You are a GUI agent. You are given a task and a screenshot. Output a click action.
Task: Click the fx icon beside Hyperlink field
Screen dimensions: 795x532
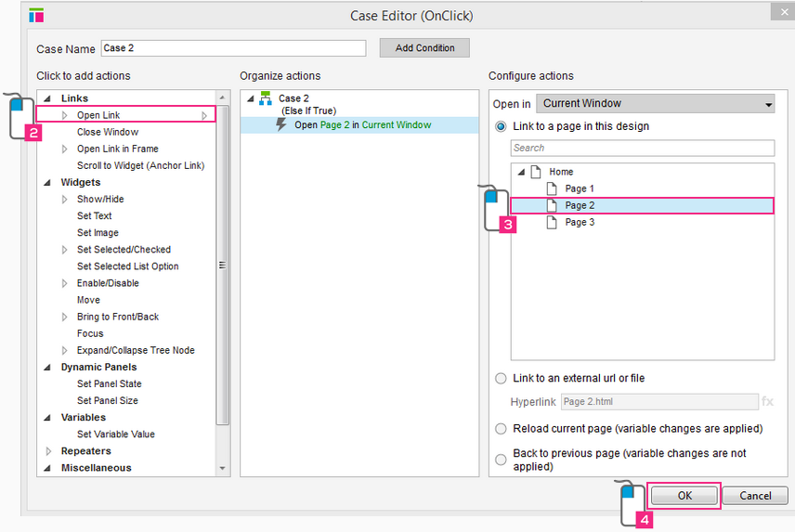(767, 402)
